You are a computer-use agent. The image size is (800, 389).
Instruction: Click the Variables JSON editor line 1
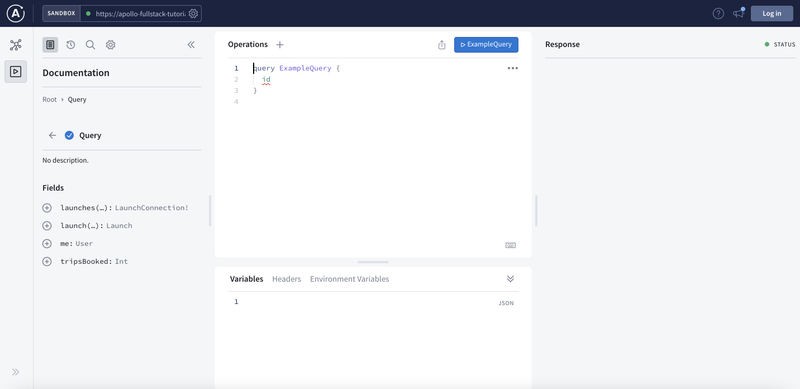(372, 302)
